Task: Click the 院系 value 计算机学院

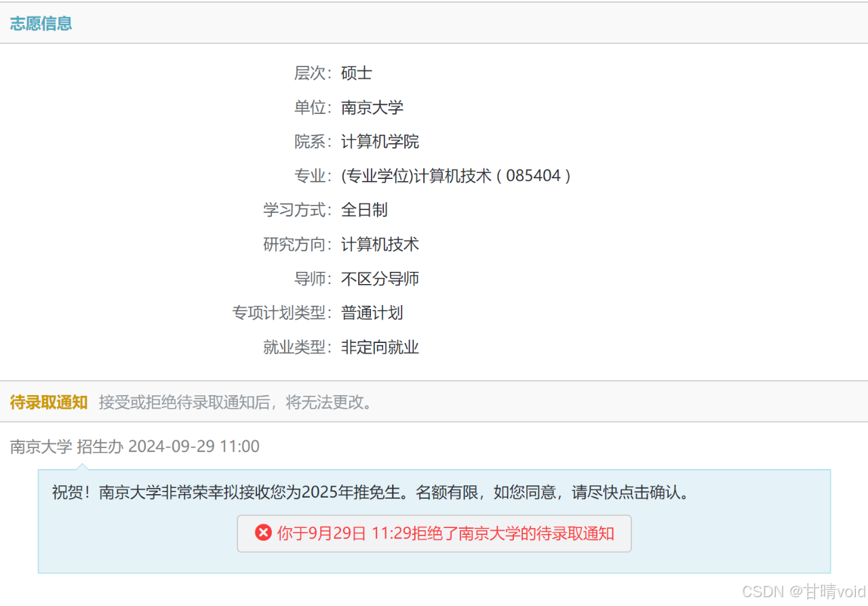Action: 380,142
